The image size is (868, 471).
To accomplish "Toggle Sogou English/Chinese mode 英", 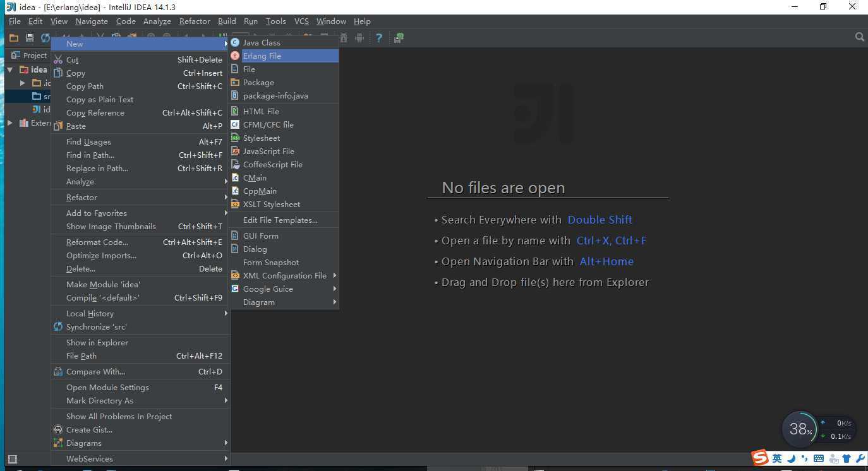I will pos(777,458).
